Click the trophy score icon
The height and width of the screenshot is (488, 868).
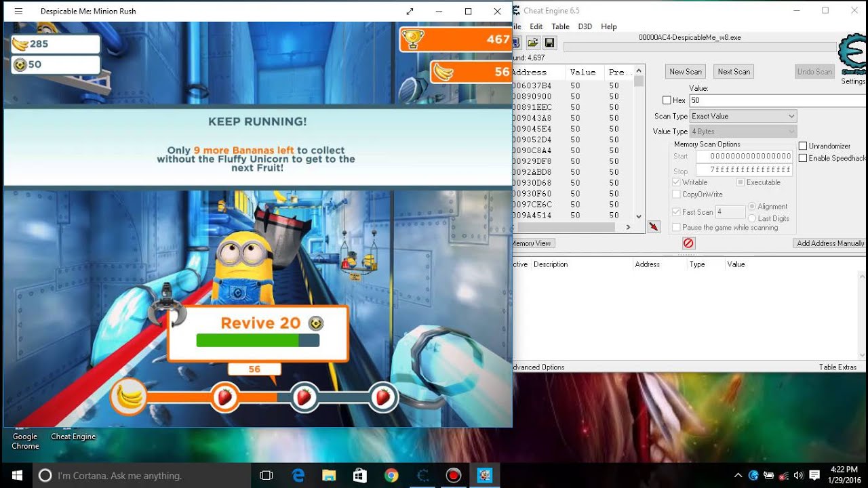point(412,39)
